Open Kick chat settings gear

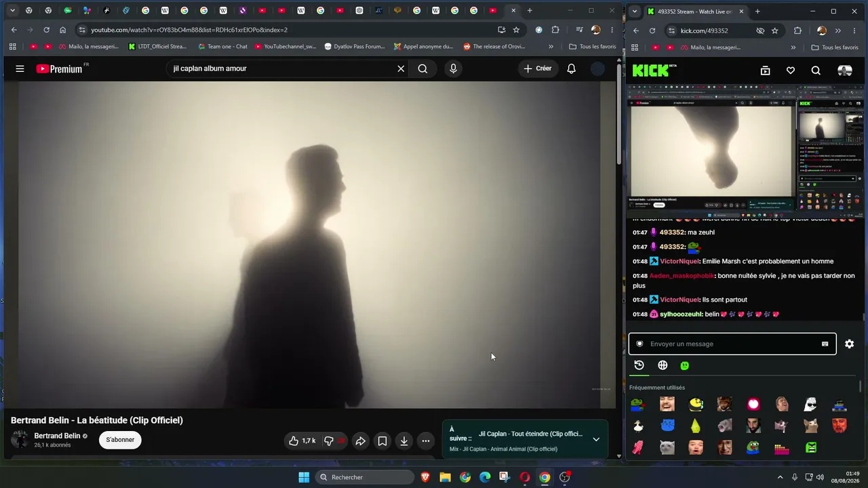coord(849,344)
